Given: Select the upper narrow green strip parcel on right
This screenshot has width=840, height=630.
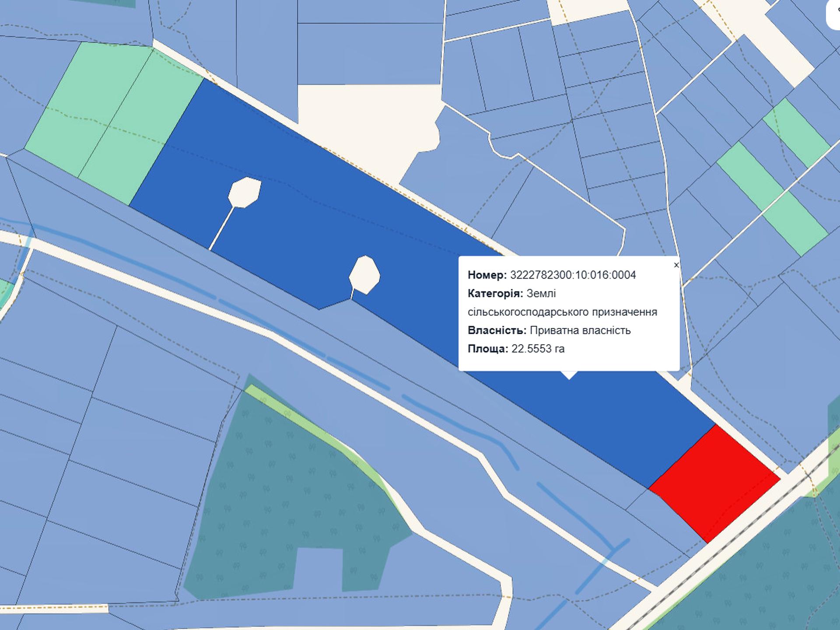Looking at the screenshot, I should click(x=796, y=133).
